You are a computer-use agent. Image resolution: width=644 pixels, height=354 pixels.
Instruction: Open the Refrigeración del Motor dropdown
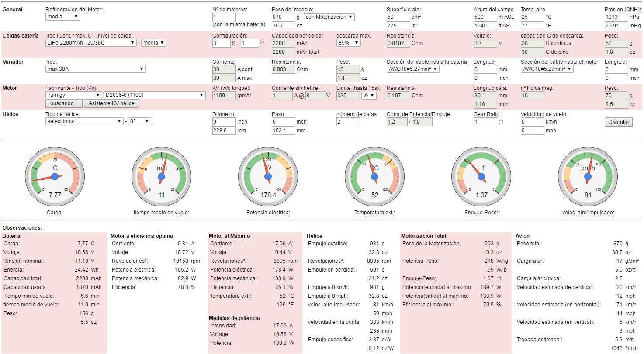click(x=63, y=17)
